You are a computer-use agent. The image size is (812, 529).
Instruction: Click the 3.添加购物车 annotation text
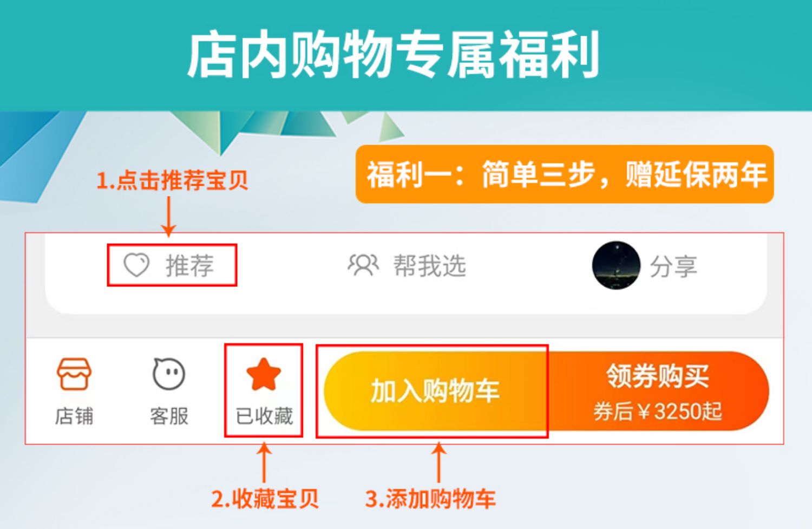(x=430, y=499)
